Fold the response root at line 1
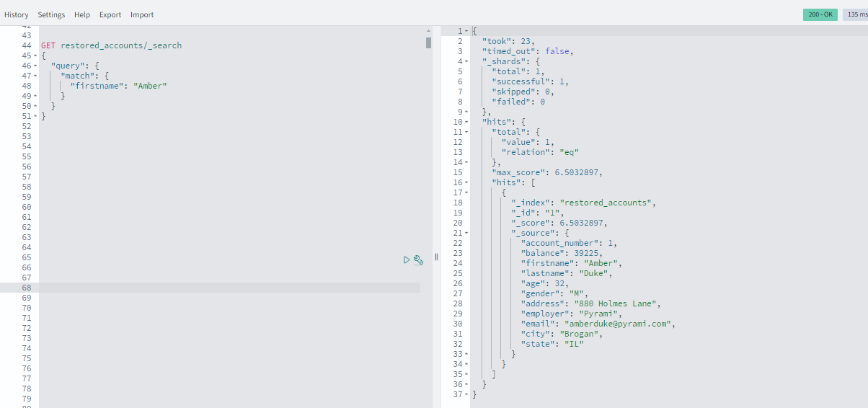The height and width of the screenshot is (408, 868). click(466, 31)
